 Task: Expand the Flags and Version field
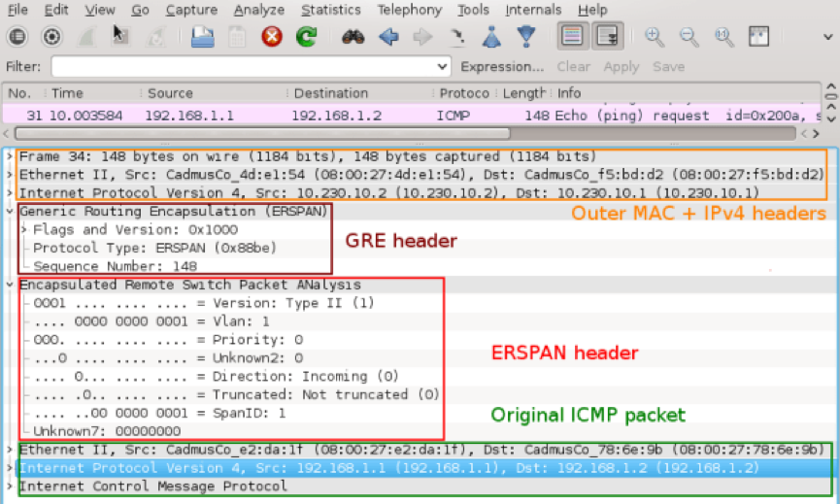(x=24, y=230)
